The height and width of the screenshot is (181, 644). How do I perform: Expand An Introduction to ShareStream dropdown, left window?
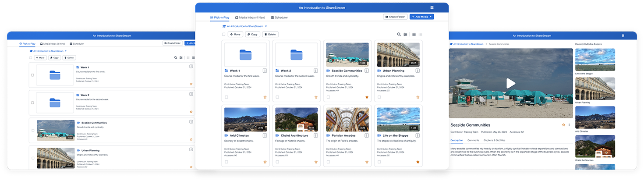[48, 51]
